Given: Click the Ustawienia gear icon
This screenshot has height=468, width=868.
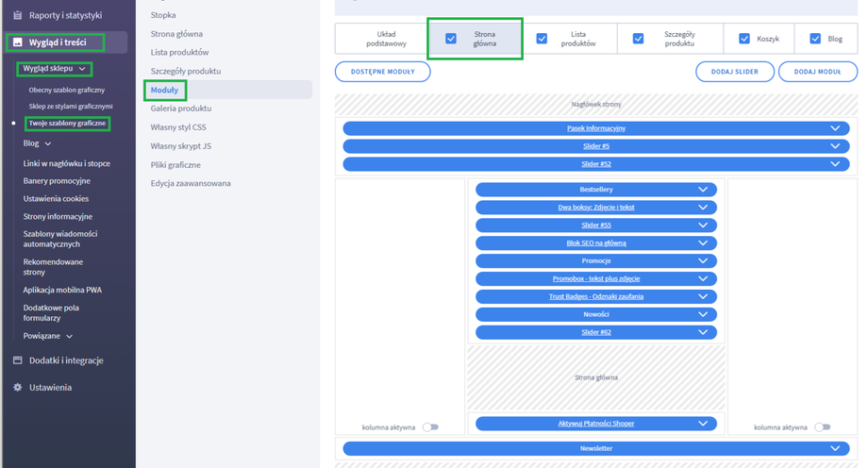Looking at the screenshot, I should (17, 388).
